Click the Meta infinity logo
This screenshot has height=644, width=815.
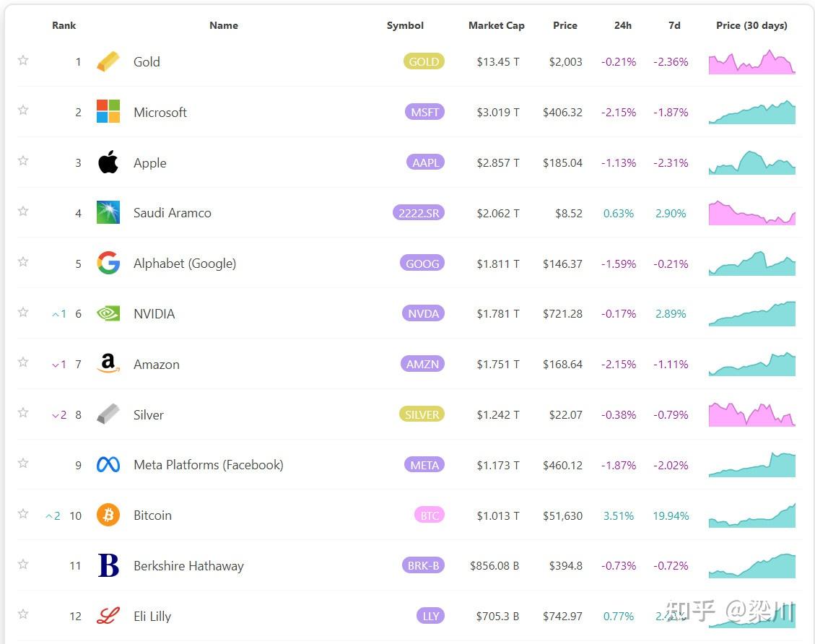pyautogui.click(x=108, y=465)
